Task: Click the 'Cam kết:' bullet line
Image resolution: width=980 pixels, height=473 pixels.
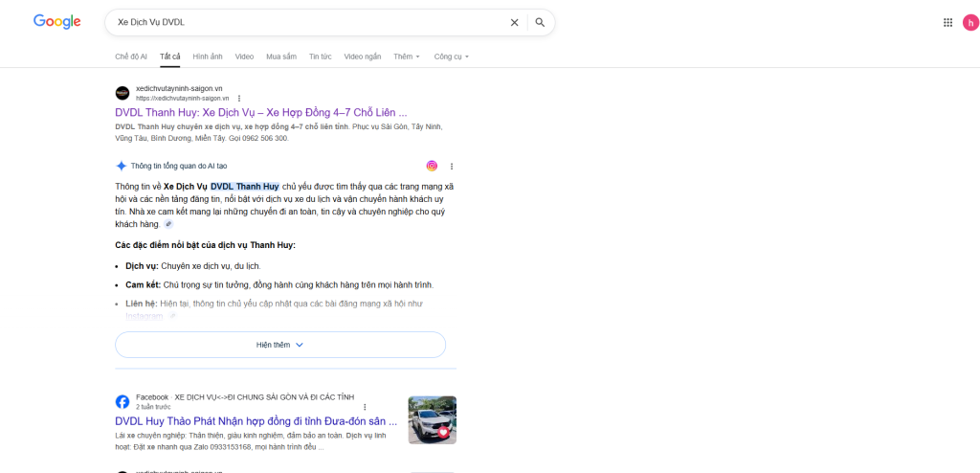Action: click(279, 284)
